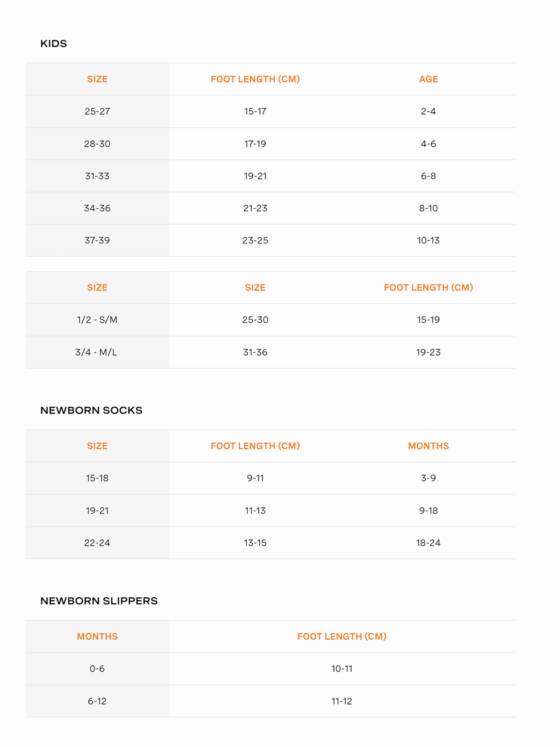Click the 9-18 months cell
The height and width of the screenshot is (747, 560).
pyautogui.click(x=428, y=511)
